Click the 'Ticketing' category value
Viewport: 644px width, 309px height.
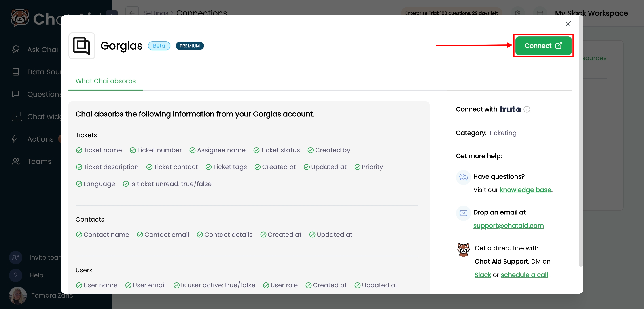click(502, 133)
